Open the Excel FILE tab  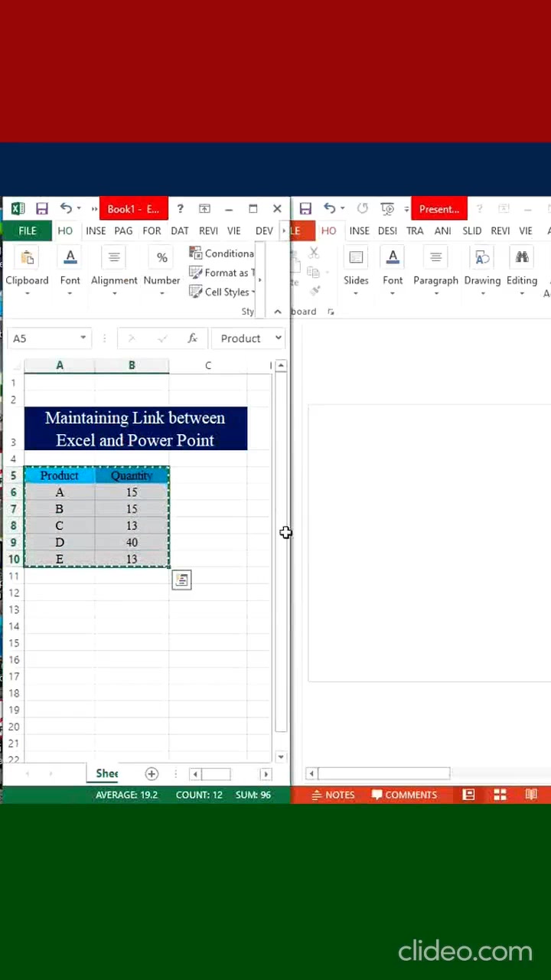tap(28, 230)
